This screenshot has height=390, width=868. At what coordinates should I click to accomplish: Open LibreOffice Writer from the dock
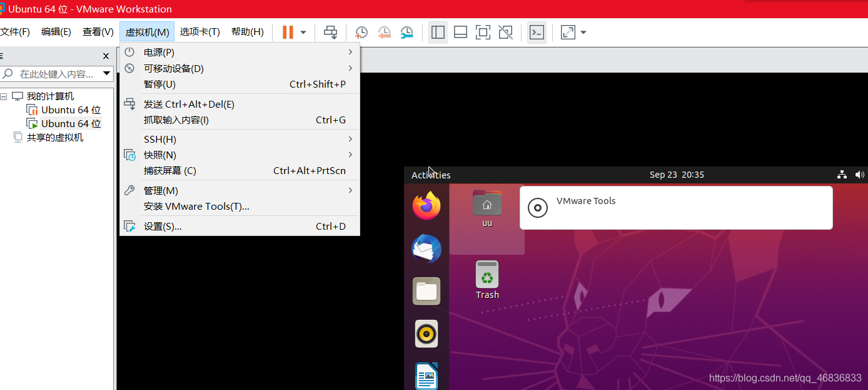tap(426, 376)
